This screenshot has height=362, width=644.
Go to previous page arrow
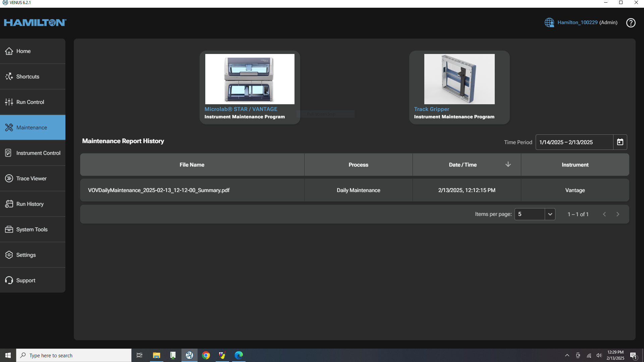[604, 214]
